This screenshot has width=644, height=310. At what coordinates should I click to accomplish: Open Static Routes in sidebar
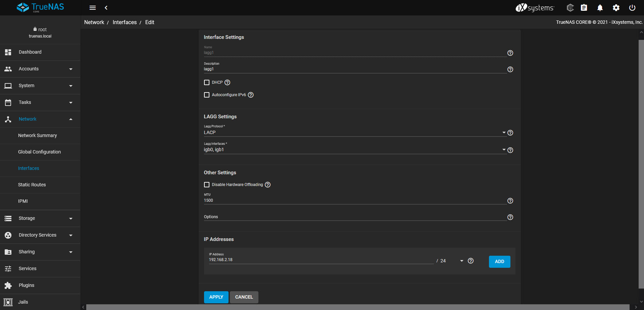point(32,185)
